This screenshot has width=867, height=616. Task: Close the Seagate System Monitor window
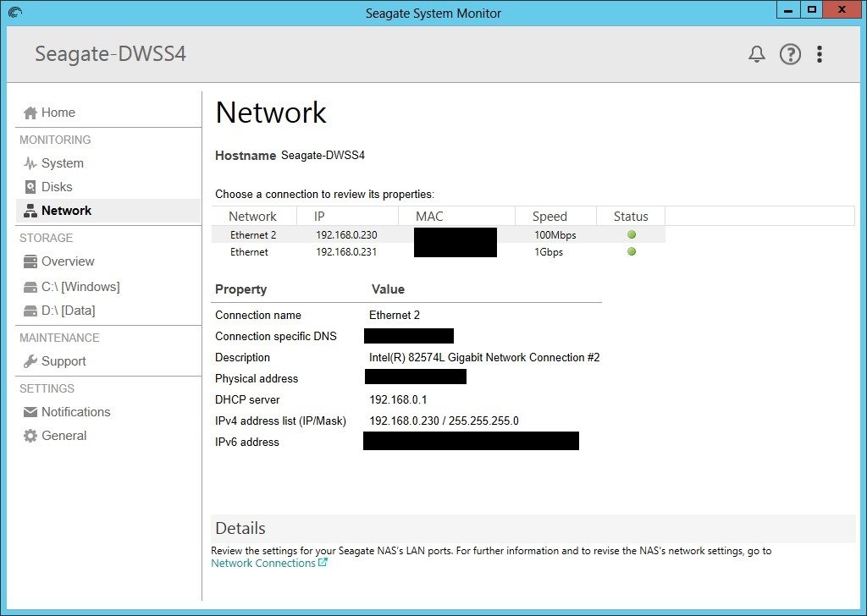pos(842,10)
